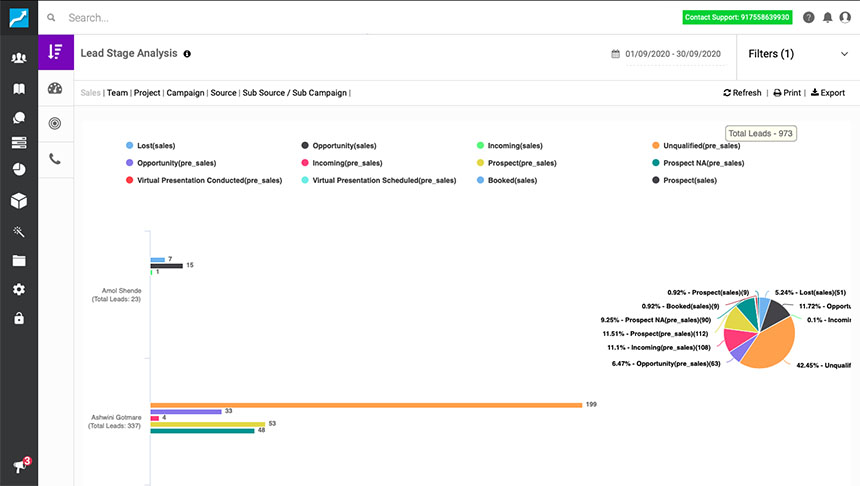This screenshot has width=860, height=486.
Task: Hide the Booked(sales) legend series
Action: pyautogui.click(x=510, y=180)
